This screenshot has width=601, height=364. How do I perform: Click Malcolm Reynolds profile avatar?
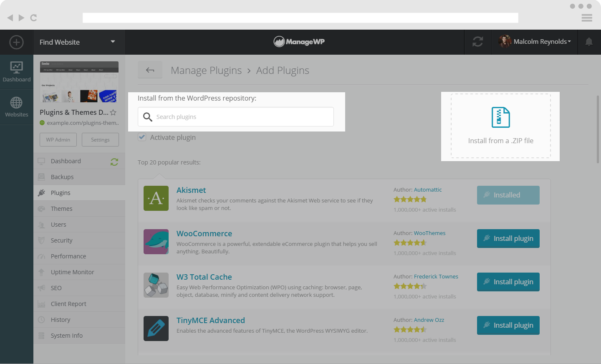(x=505, y=41)
